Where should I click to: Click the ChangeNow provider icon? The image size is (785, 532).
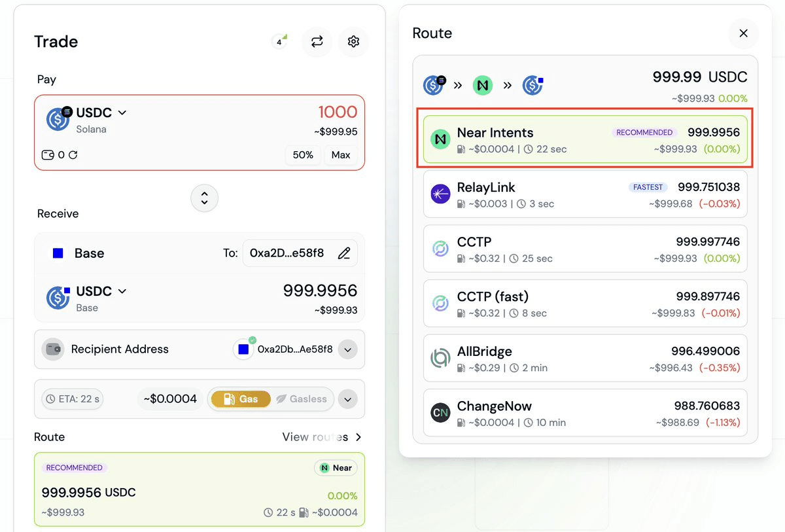(440, 413)
